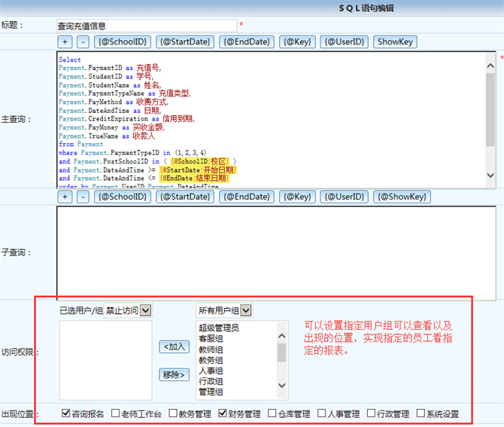This screenshot has width=504, height=427.
Task: Insert {@UserID} token above the main query
Action: 344,42
